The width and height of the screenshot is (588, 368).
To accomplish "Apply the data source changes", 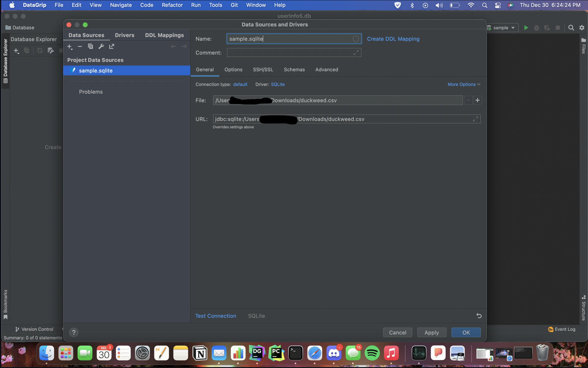I will [x=431, y=332].
